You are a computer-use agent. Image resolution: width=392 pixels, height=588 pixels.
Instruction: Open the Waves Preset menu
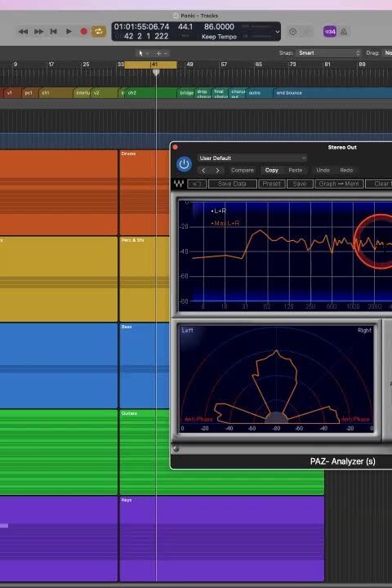(272, 184)
